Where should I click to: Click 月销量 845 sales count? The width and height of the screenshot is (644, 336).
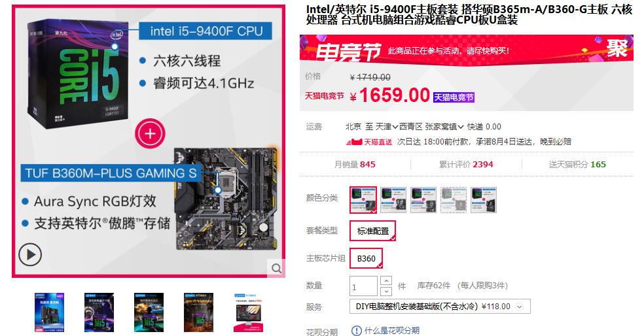(x=355, y=165)
